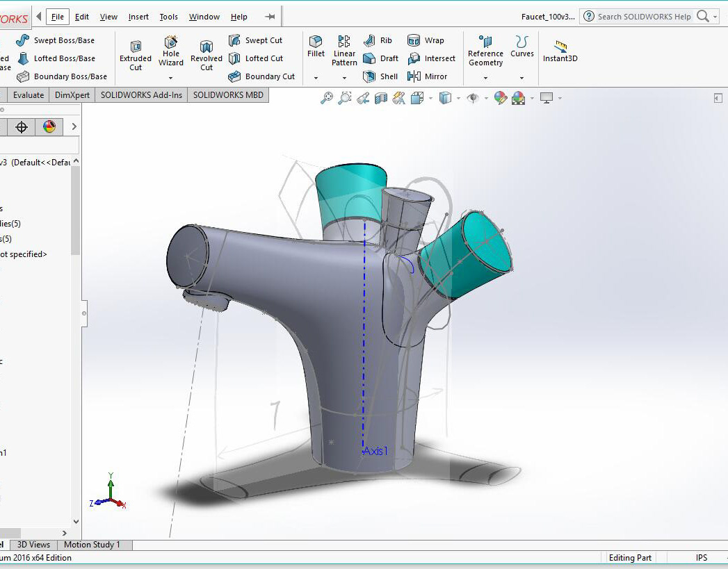Expand the Reference Geometry dropdown arrow
Viewport: 728px width, 569px height.
point(485,78)
